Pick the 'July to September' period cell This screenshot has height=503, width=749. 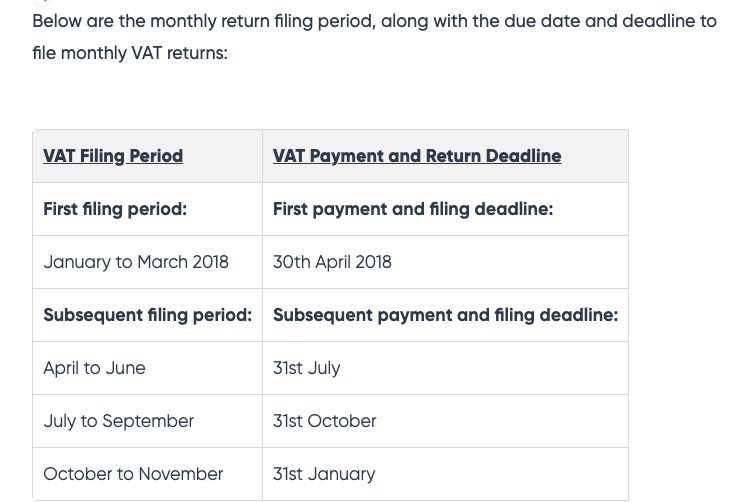118,421
